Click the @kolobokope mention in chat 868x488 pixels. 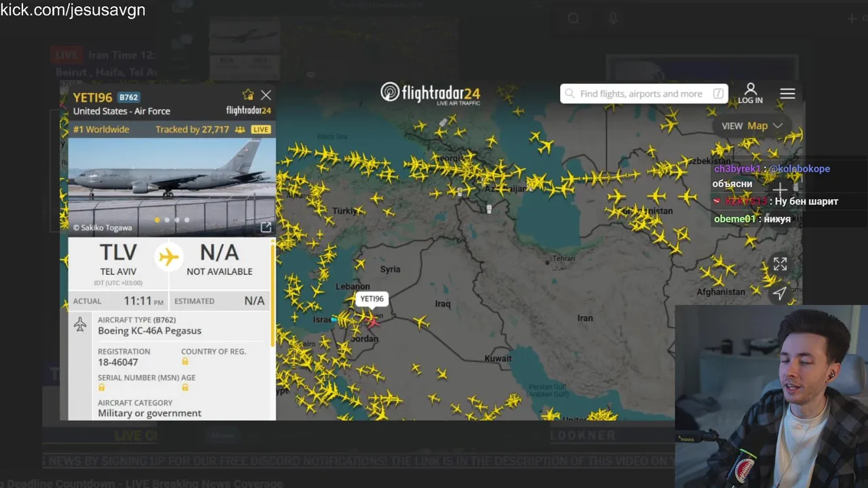[x=799, y=169]
